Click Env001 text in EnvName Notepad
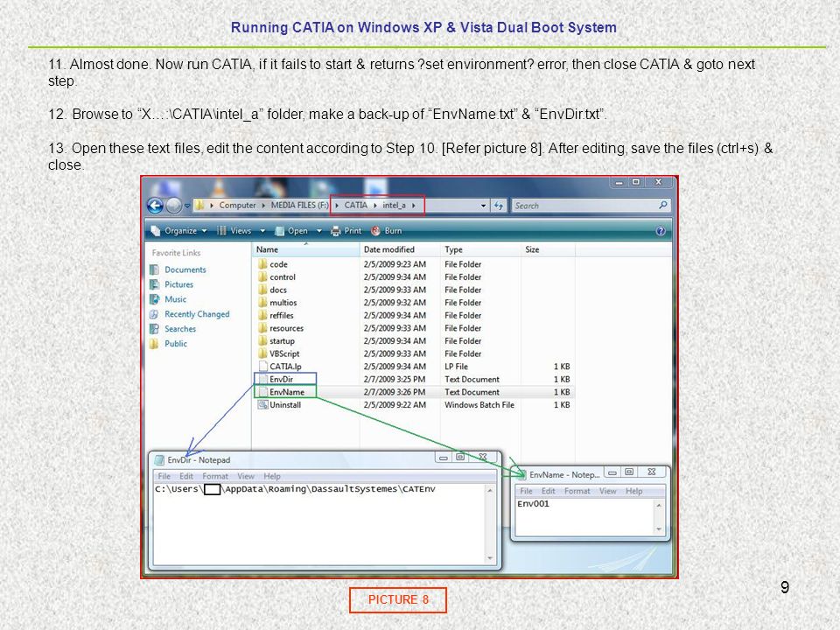The height and width of the screenshot is (630, 840). [x=533, y=504]
